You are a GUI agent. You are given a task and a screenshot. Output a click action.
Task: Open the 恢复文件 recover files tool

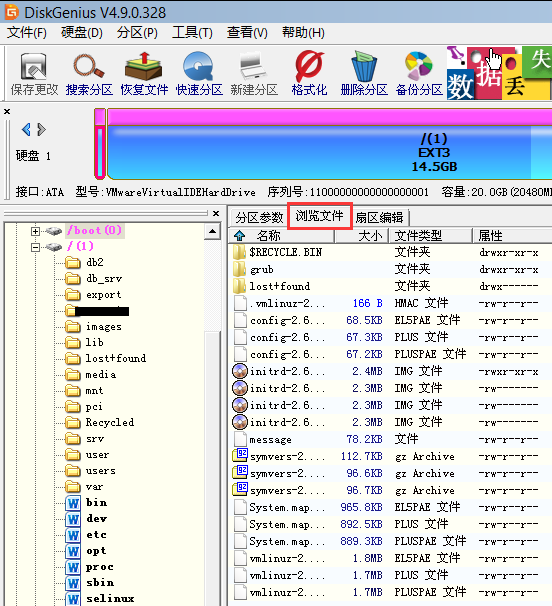tap(144, 74)
